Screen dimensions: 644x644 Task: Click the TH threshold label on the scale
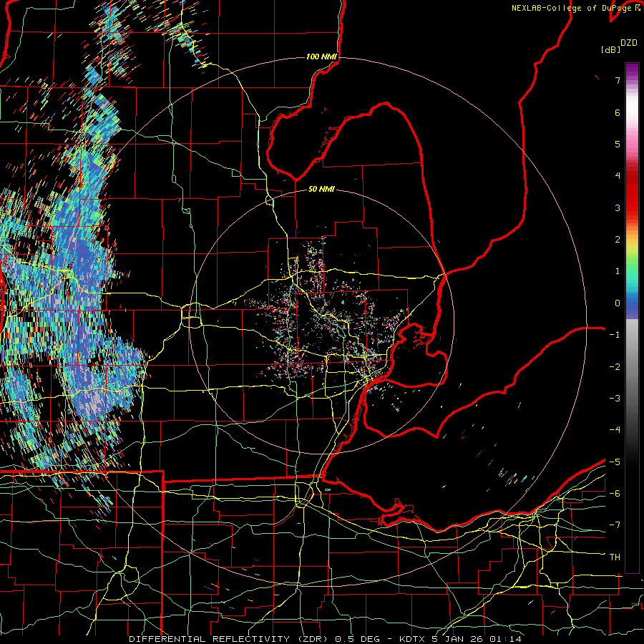tap(615, 557)
